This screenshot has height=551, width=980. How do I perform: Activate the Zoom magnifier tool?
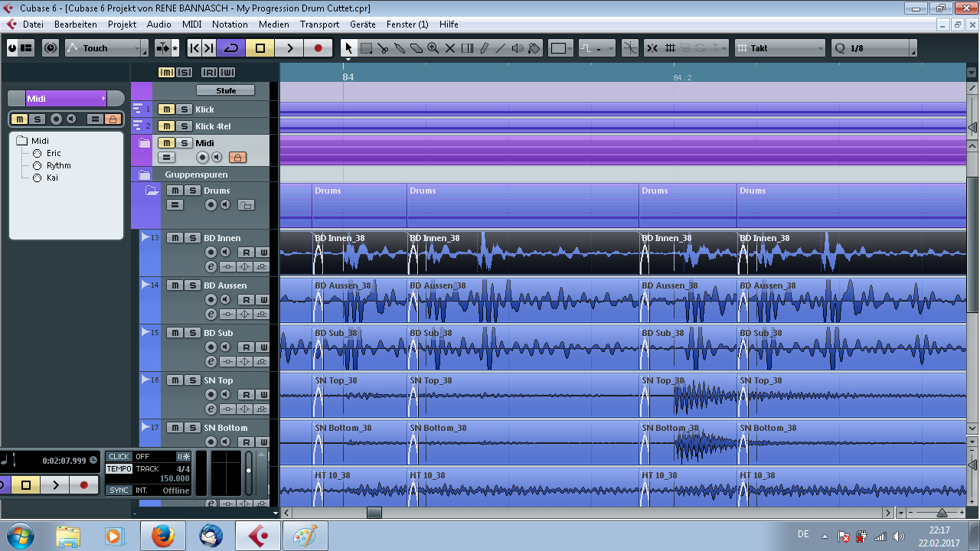pyautogui.click(x=433, y=48)
